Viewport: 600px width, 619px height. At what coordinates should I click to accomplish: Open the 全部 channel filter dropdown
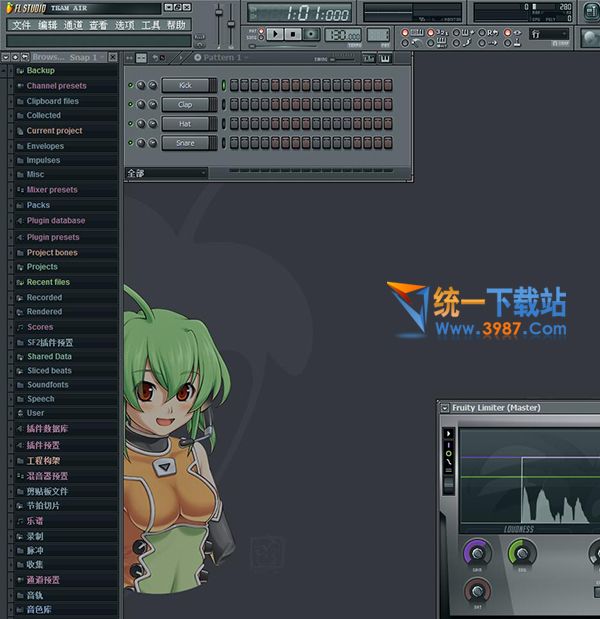click(167, 173)
